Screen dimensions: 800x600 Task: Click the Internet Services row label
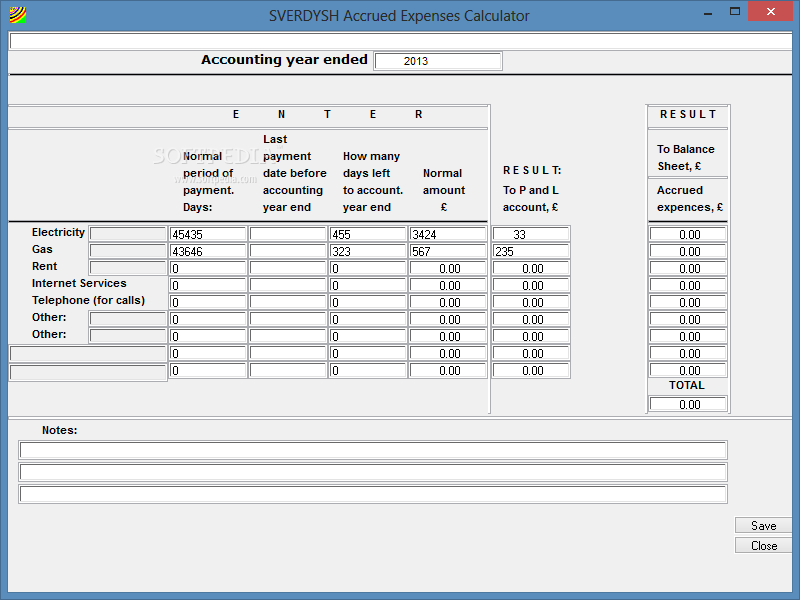[x=79, y=283]
